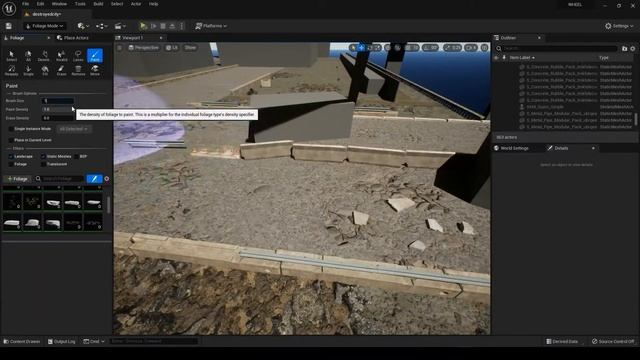Activate the foliage Lasso tool
The height and width of the screenshot is (360, 640).
point(78,56)
